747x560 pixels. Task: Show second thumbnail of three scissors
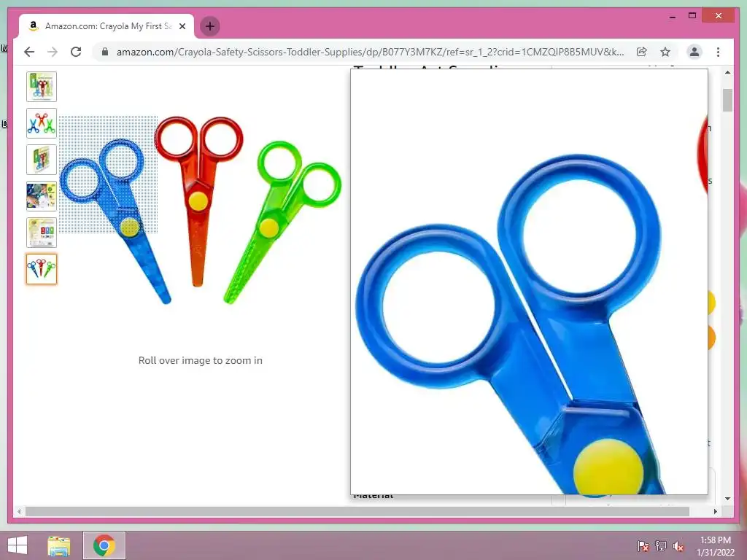pos(42,123)
